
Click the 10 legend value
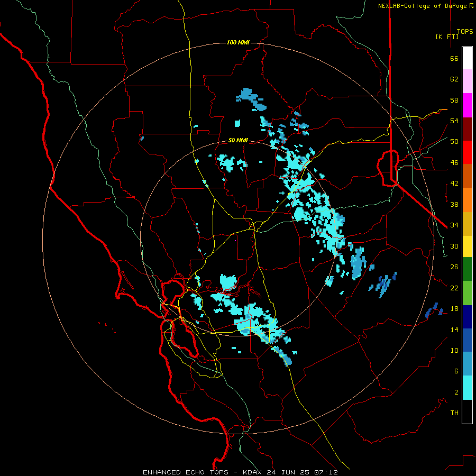pyautogui.click(x=454, y=350)
